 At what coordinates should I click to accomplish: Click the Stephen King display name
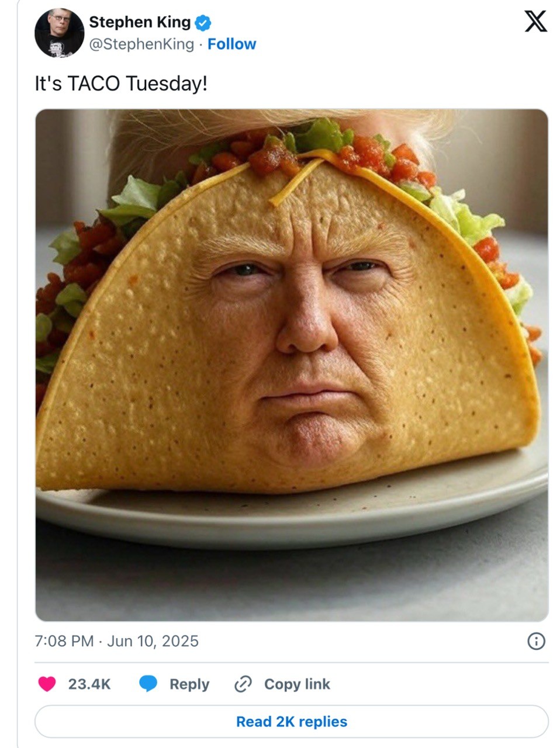[140, 22]
